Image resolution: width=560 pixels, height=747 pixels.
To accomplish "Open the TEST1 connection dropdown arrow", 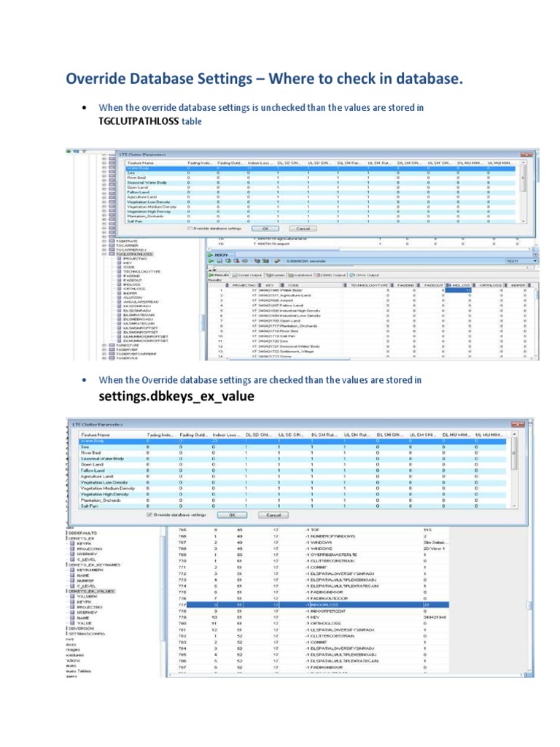I will 535,261.
